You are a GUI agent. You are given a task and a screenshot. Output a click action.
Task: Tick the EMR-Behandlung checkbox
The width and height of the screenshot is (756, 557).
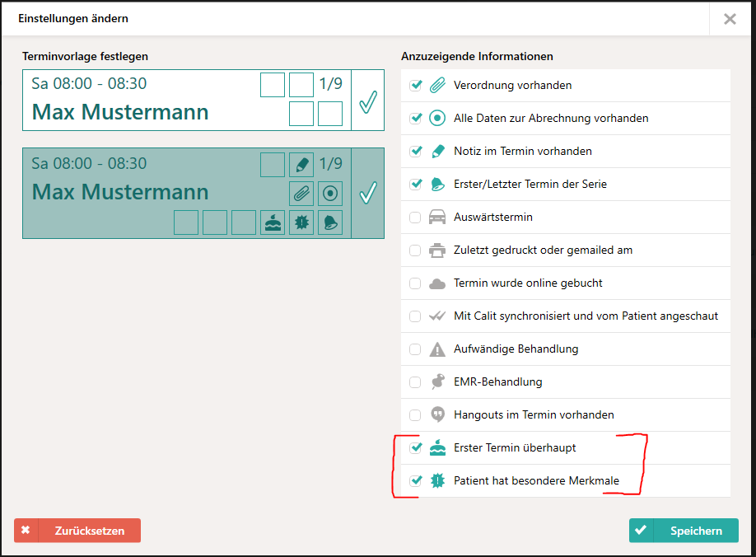[415, 382]
